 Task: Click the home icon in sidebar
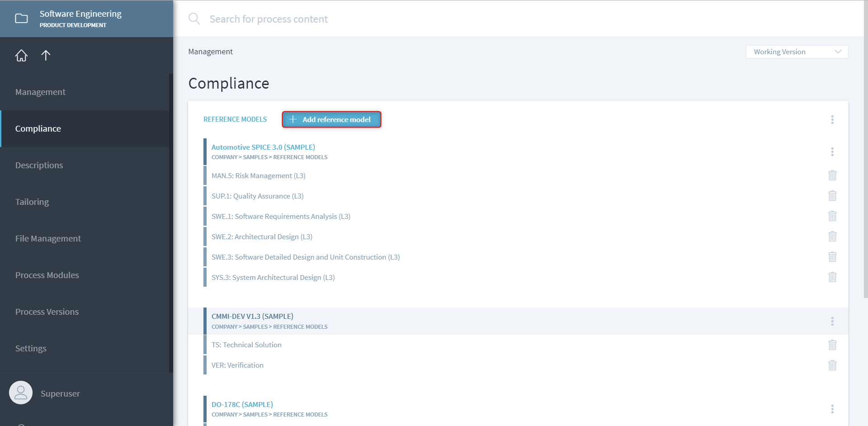(x=21, y=56)
